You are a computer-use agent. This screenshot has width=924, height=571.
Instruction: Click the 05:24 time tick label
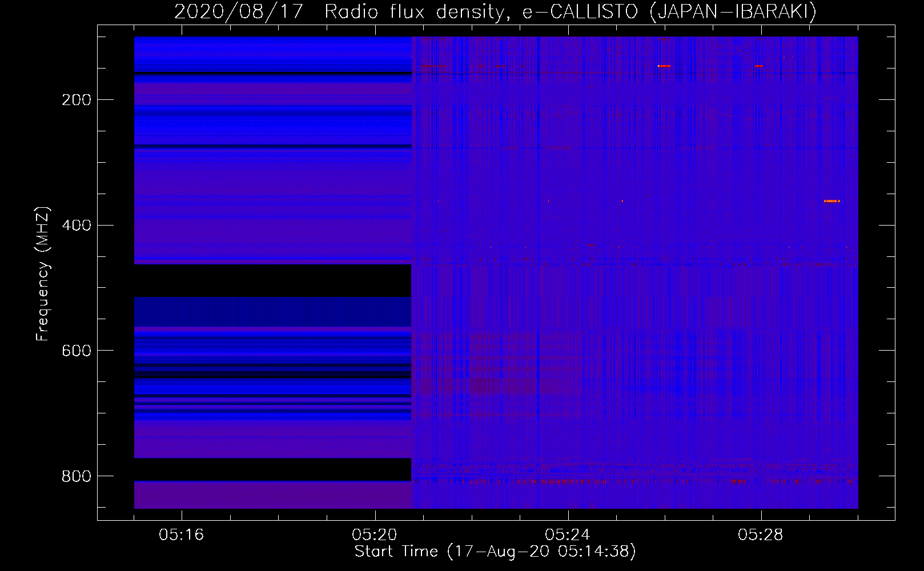(x=568, y=535)
